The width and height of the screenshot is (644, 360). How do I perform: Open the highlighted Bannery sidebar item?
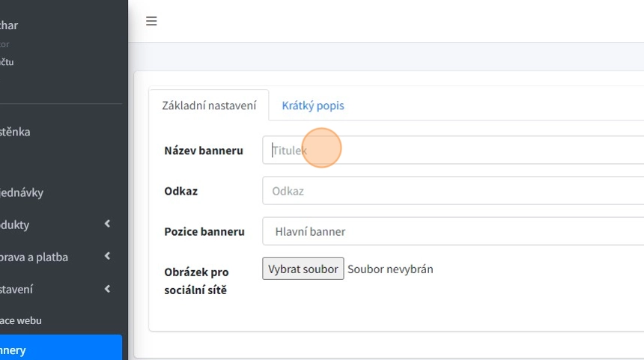[x=30, y=350]
